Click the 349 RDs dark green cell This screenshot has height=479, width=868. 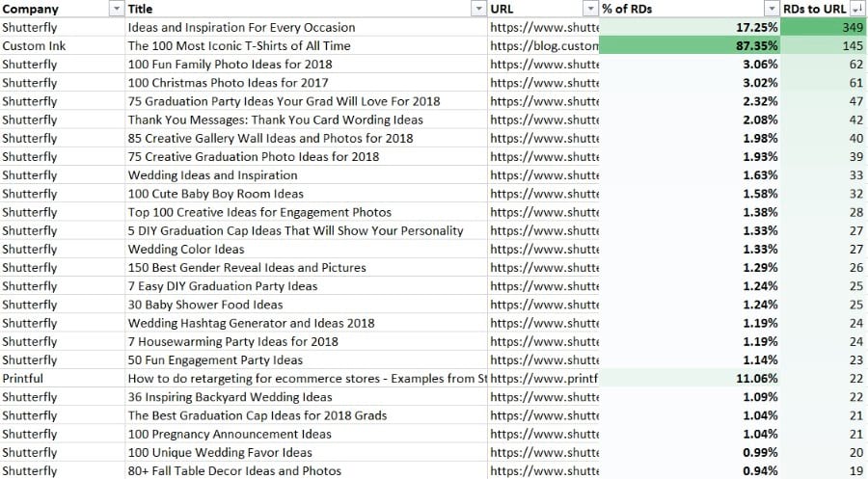[x=824, y=28]
